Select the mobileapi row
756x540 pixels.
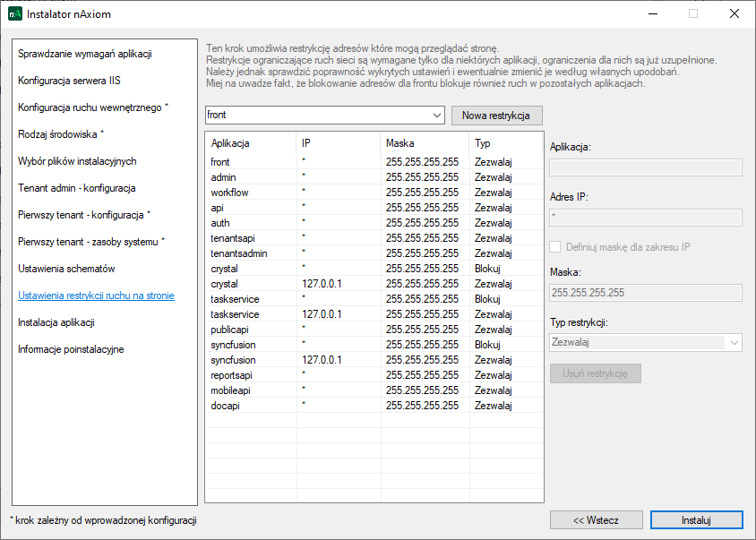tap(374, 390)
